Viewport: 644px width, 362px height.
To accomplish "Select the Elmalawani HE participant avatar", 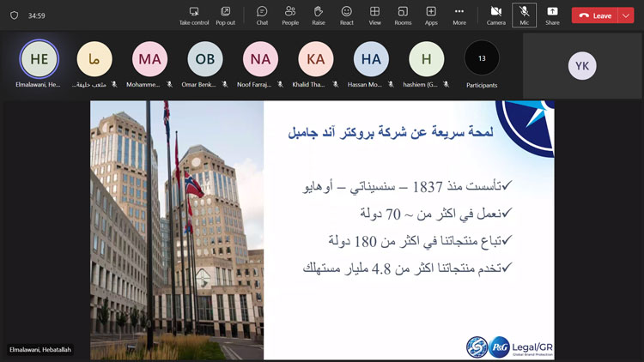I will tap(39, 59).
